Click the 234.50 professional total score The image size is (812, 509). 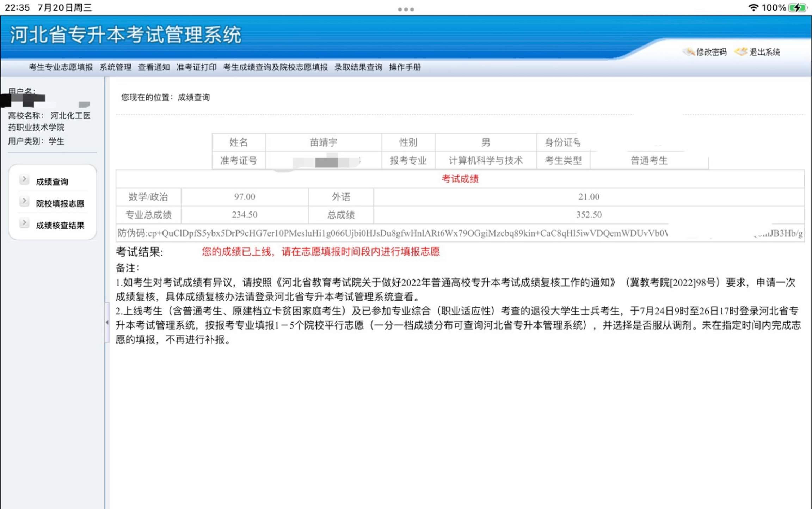(x=245, y=215)
